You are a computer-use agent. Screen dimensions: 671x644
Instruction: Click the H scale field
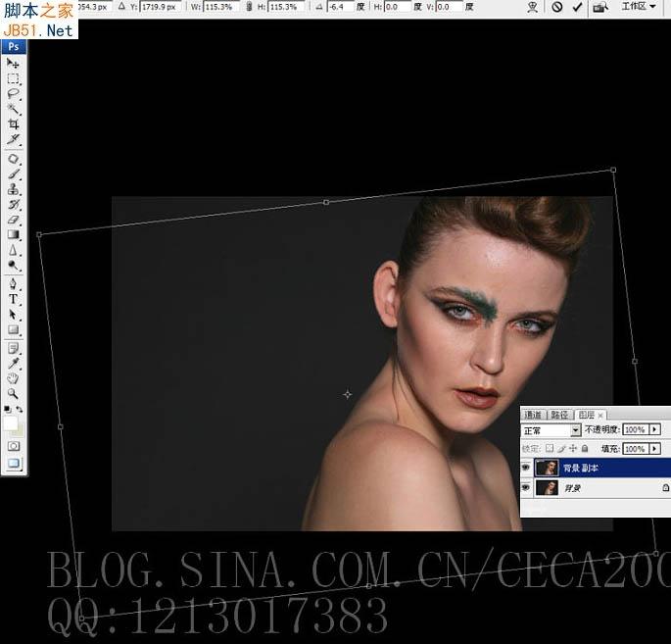[x=285, y=7]
